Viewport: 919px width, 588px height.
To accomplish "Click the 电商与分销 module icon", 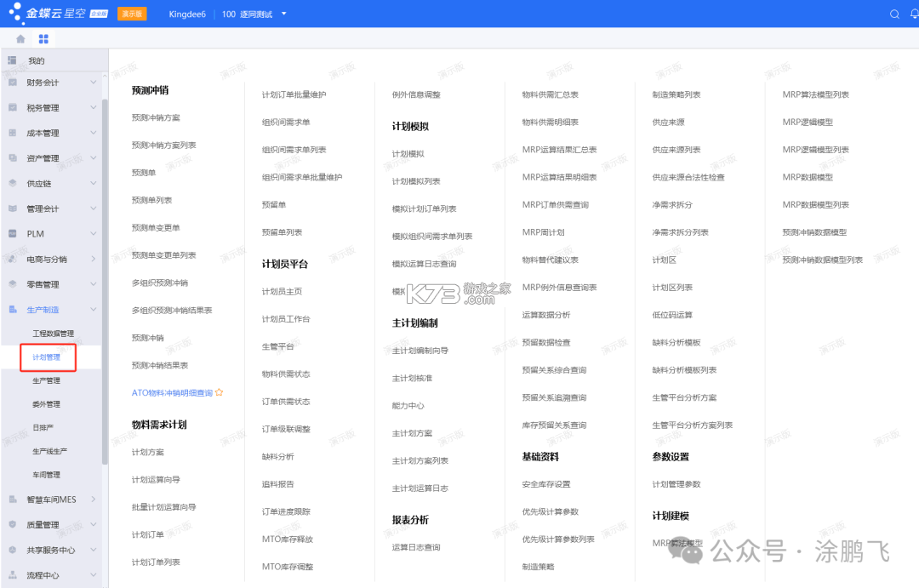I will click(12, 259).
